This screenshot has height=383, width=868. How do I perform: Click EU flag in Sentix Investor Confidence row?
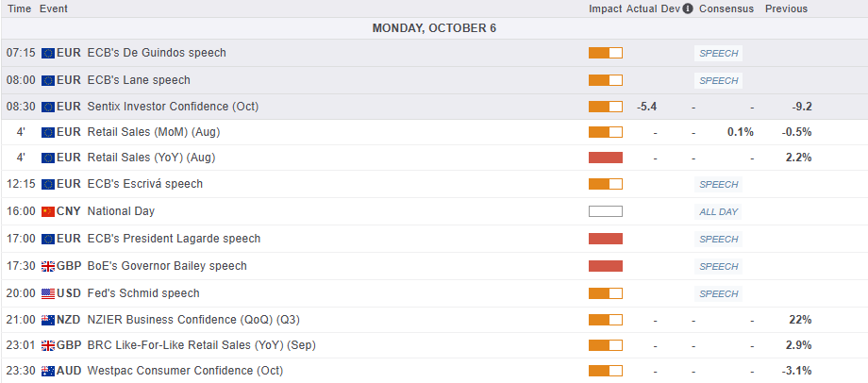48,107
